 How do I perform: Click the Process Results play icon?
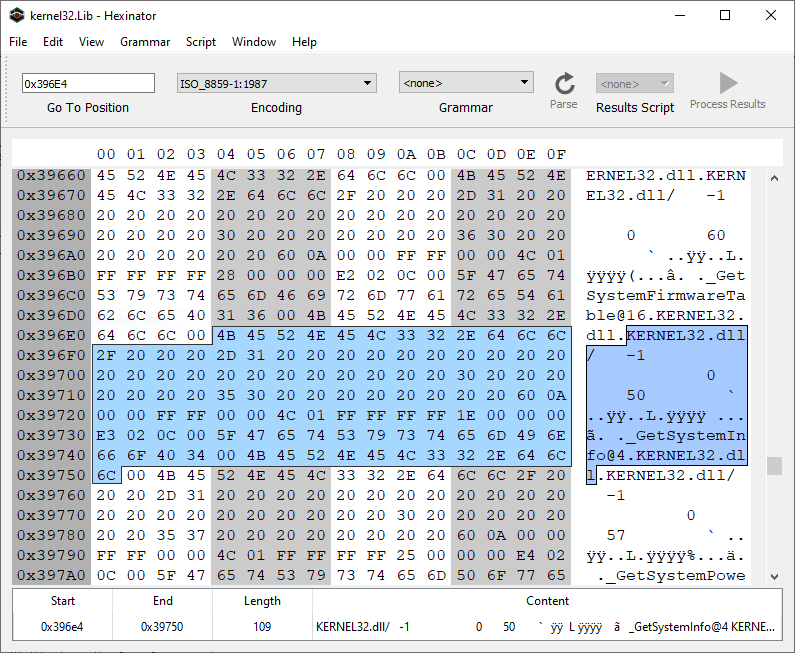(728, 83)
